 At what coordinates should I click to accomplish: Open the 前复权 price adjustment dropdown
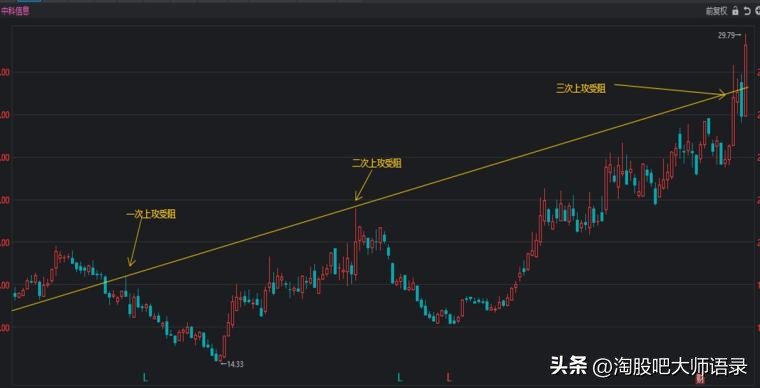point(716,11)
